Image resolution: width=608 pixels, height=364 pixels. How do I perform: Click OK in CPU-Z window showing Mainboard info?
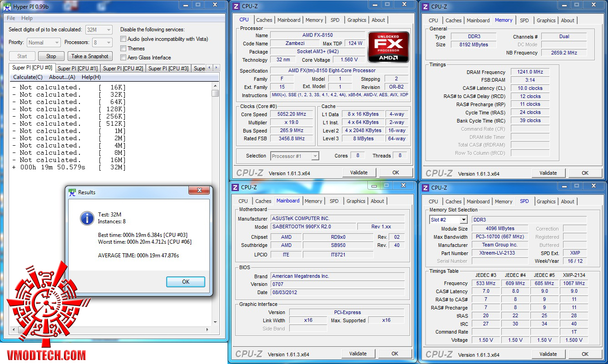[x=395, y=354]
